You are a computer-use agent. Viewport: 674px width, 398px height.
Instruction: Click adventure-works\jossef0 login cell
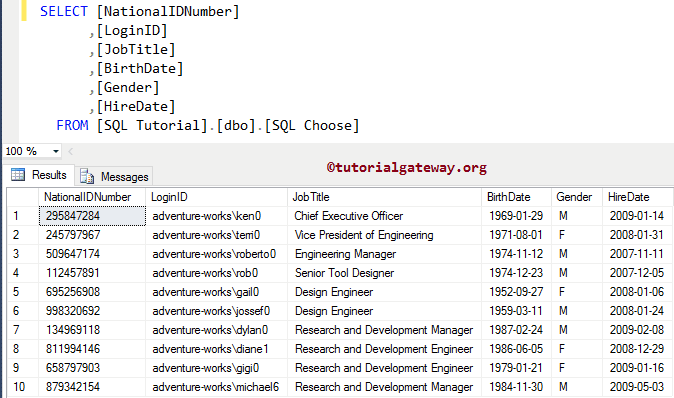[216, 311]
